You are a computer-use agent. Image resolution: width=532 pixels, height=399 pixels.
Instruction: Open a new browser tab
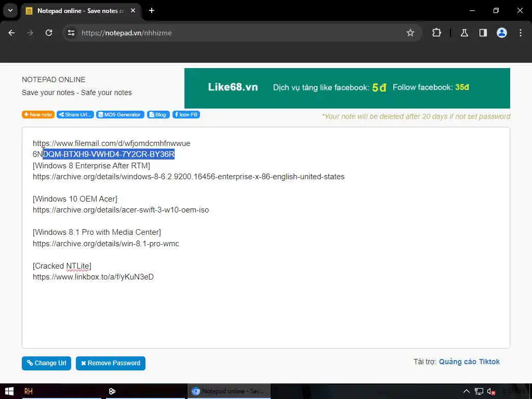tap(152, 10)
